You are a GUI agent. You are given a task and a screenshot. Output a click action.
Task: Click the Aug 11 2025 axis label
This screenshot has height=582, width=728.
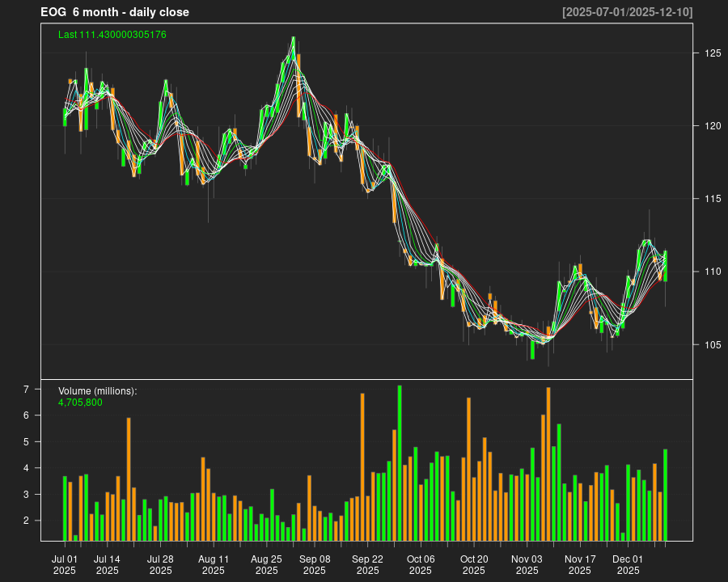(x=214, y=564)
